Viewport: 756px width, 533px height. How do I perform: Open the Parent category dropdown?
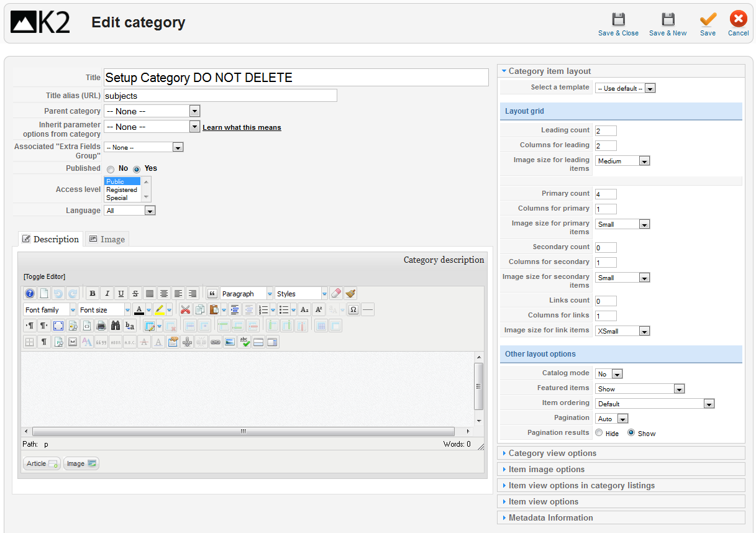tap(152, 111)
